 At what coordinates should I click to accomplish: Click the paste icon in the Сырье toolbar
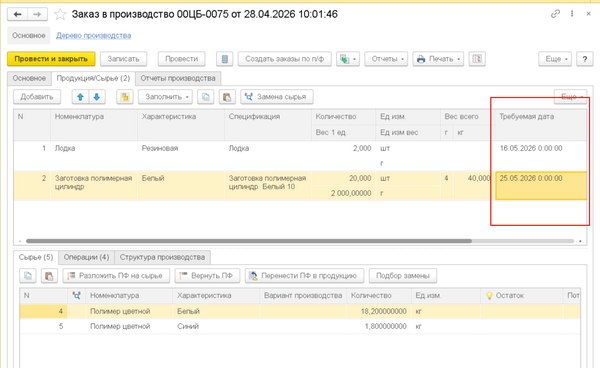click(x=49, y=275)
